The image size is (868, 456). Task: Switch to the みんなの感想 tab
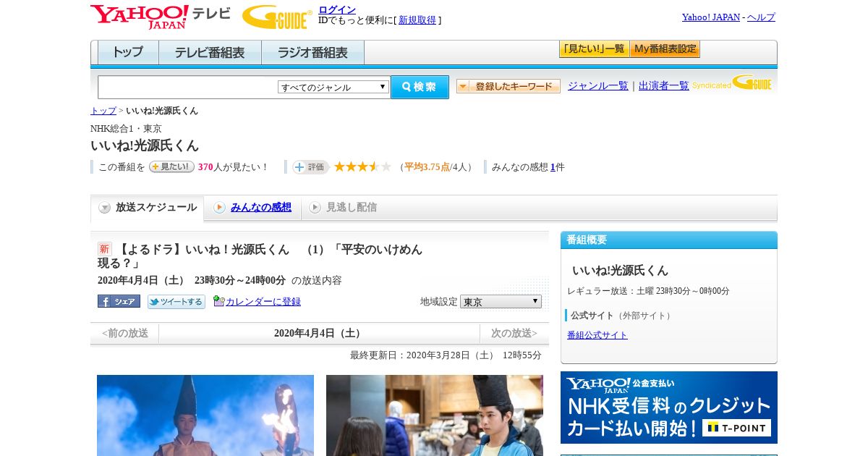[253, 208]
